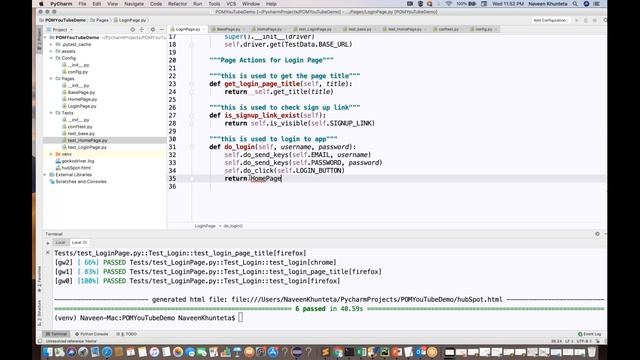Select BasePage.py in project tree

tap(78, 92)
